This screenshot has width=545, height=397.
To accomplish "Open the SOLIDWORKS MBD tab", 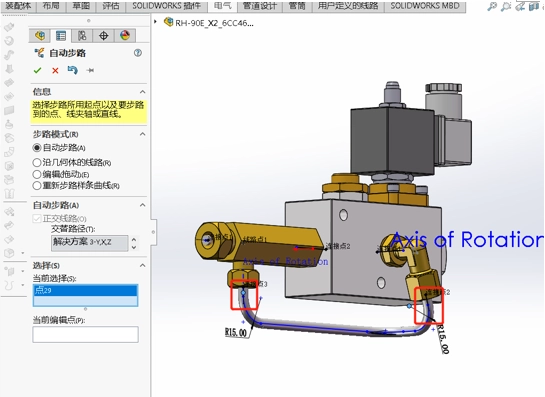I will tap(425, 6).
